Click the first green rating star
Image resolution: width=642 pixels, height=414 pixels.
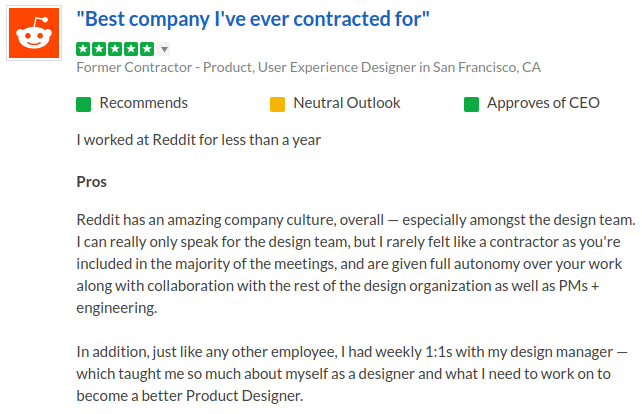(83, 48)
